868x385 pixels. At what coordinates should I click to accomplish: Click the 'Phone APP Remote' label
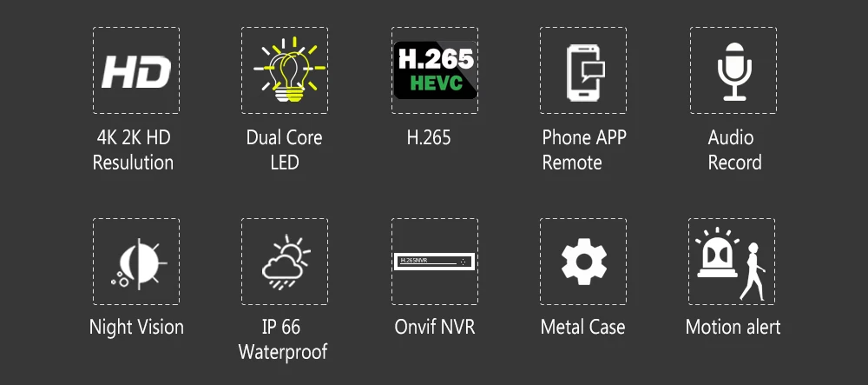[584, 150]
